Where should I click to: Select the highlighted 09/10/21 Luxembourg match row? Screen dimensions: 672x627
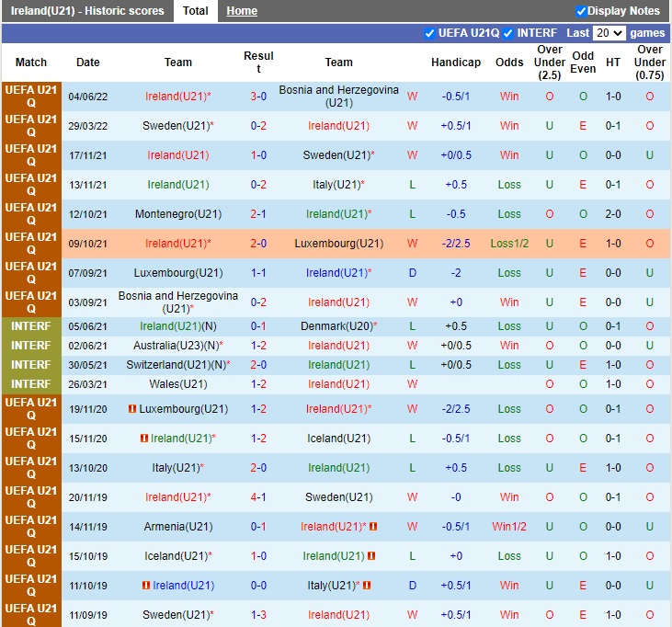pyautogui.click(x=336, y=244)
